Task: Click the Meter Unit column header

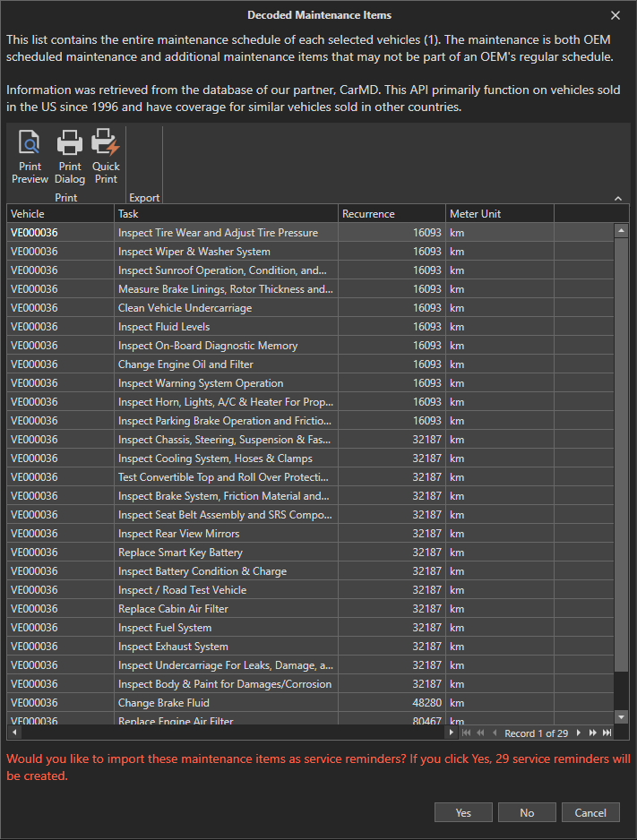Action: (499, 214)
